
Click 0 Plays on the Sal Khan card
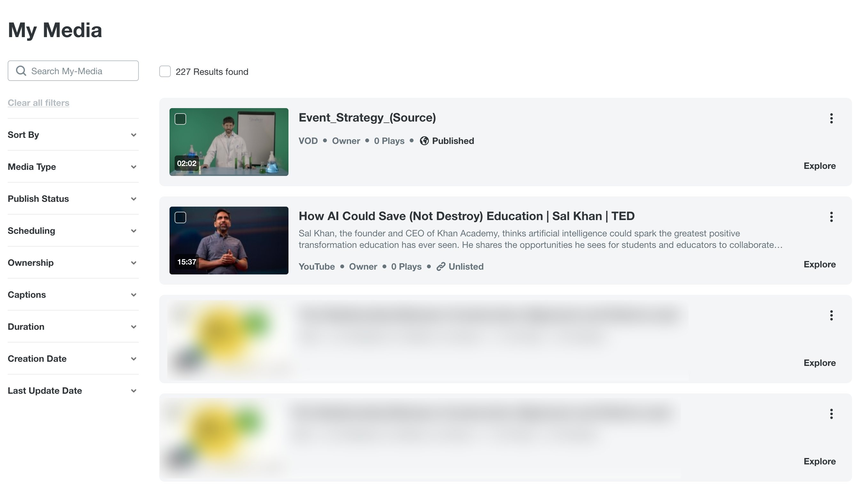coord(406,266)
